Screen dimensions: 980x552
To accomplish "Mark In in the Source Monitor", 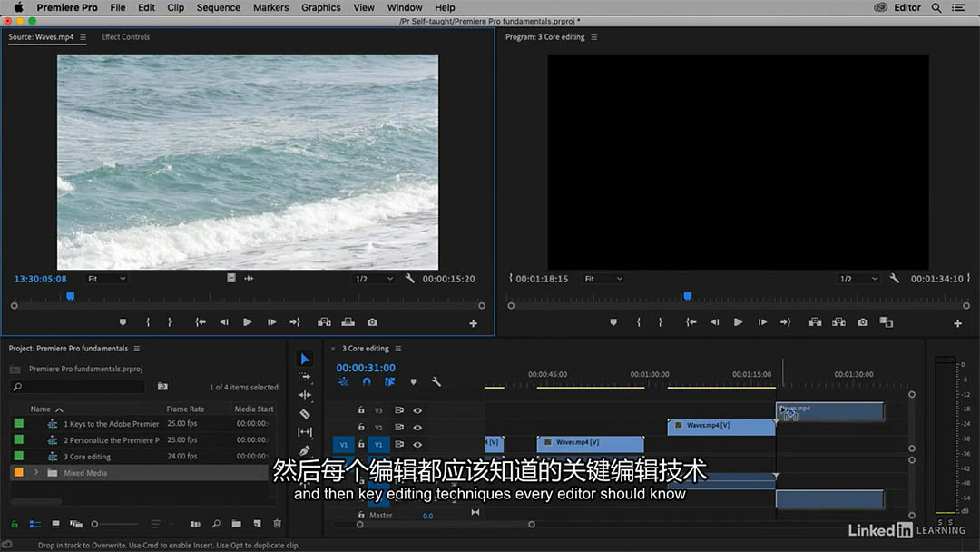I will point(148,322).
